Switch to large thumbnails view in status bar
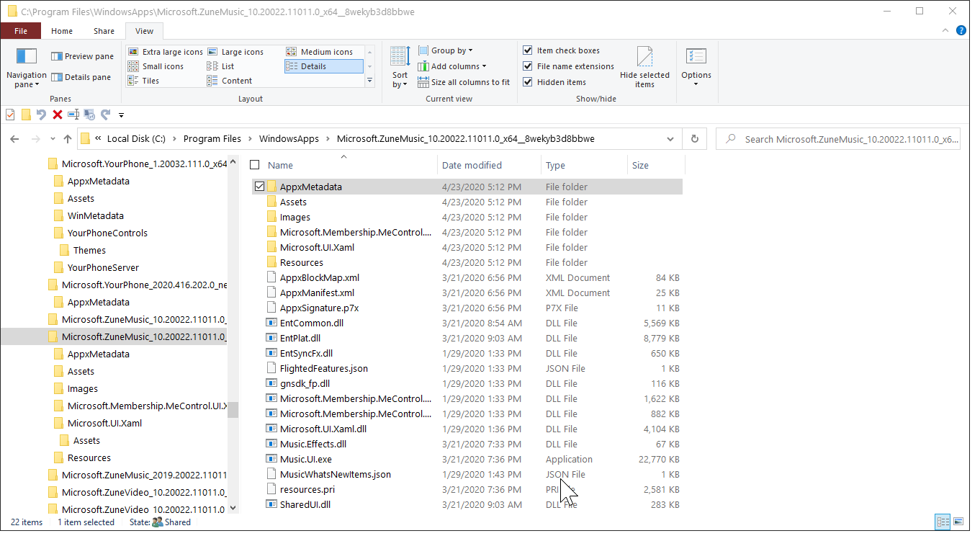The image size is (980, 536). (957, 522)
